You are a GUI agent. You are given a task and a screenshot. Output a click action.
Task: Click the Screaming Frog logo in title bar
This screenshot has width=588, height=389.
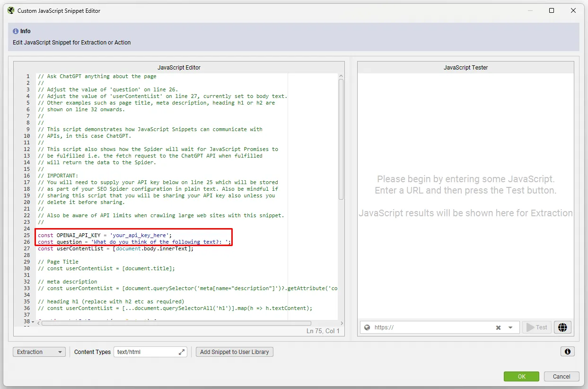[11, 10]
